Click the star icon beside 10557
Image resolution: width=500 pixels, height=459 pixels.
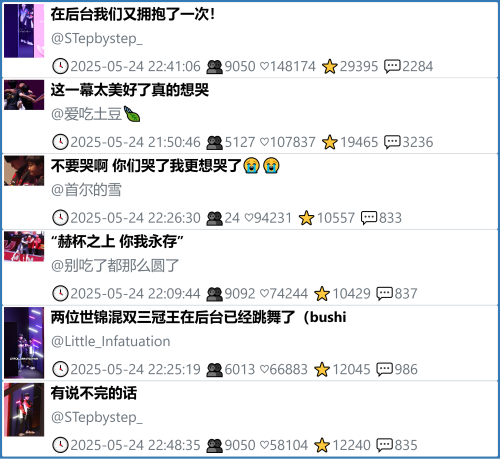[x=306, y=218]
